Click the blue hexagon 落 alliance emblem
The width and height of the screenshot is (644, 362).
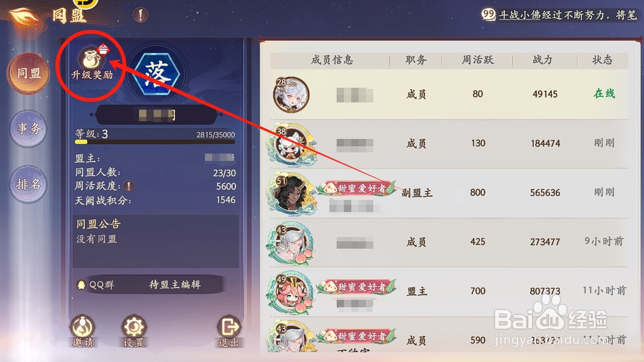coord(157,74)
